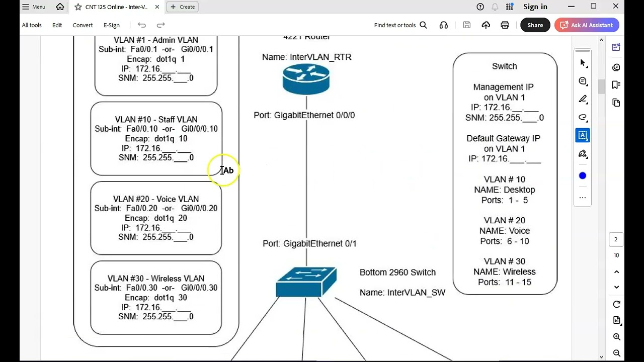The height and width of the screenshot is (362, 644).
Task: Zoom in on the document
Action: tap(616, 337)
